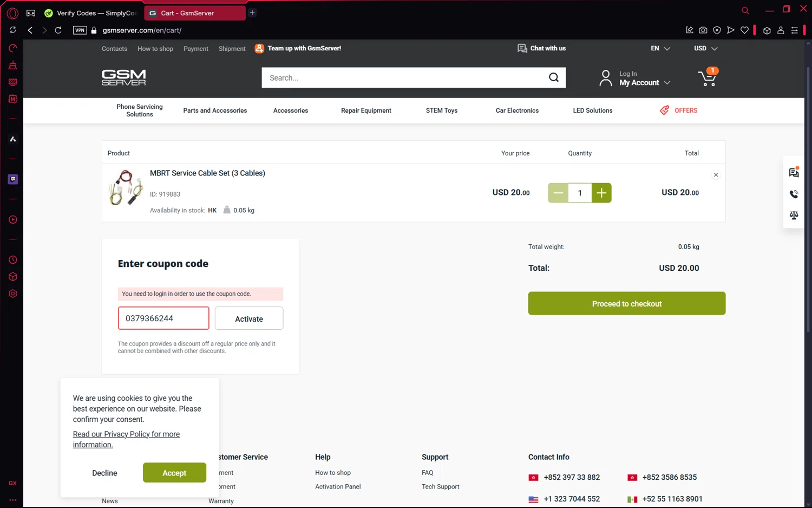Open the Contacts link
The image size is (812, 508).
click(x=114, y=49)
